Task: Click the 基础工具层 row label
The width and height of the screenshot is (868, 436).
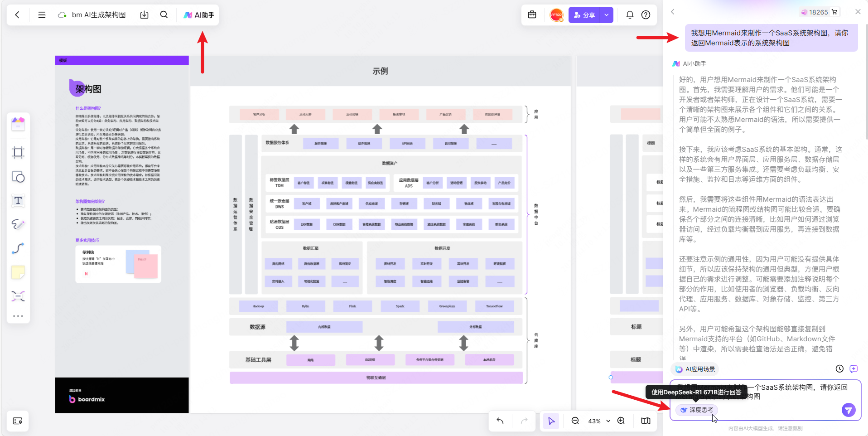Action: point(258,360)
